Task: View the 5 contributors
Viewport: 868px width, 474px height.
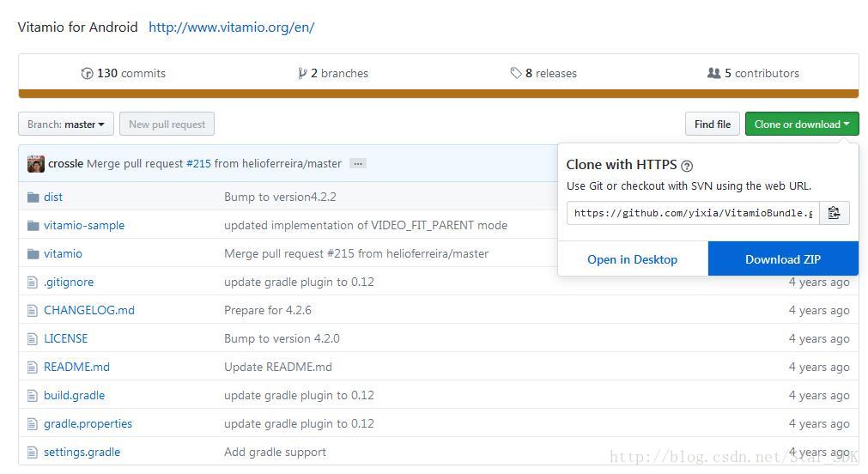Action: (762, 73)
